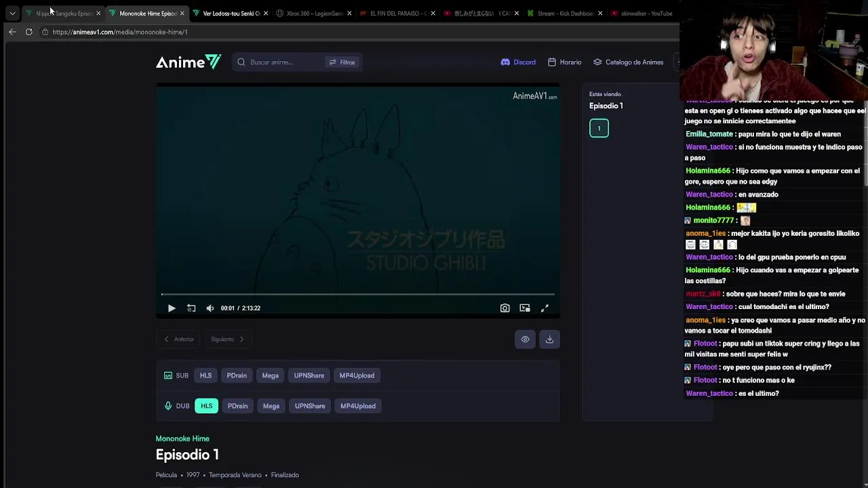Open the AnimeAV1 logo home link

pyautogui.click(x=189, y=62)
